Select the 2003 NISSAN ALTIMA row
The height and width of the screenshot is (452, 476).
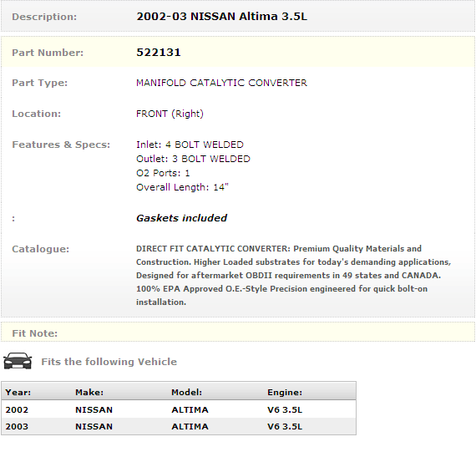pyautogui.click(x=179, y=426)
